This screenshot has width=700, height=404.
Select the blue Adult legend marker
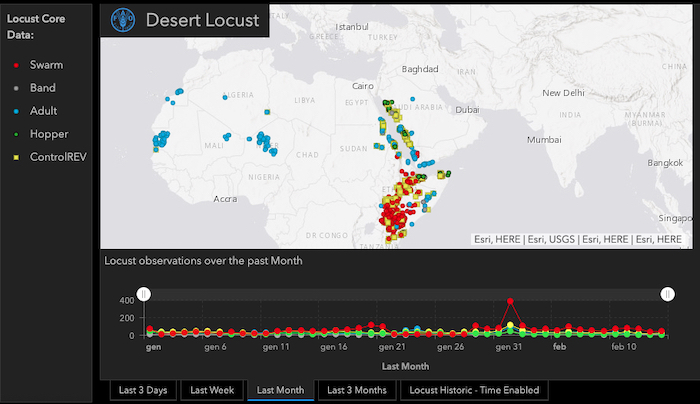coord(13,111)
